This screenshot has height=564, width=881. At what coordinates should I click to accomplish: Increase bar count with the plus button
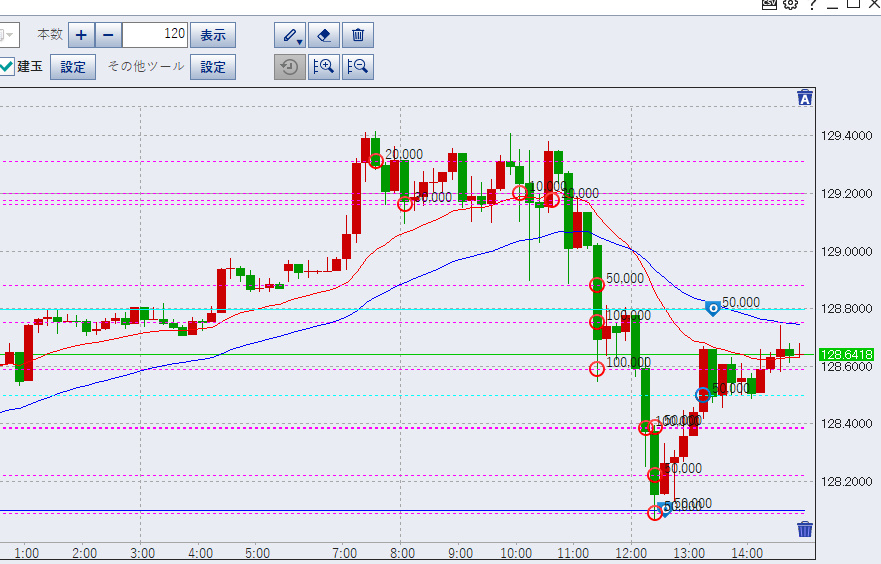(x=81, y=35)
